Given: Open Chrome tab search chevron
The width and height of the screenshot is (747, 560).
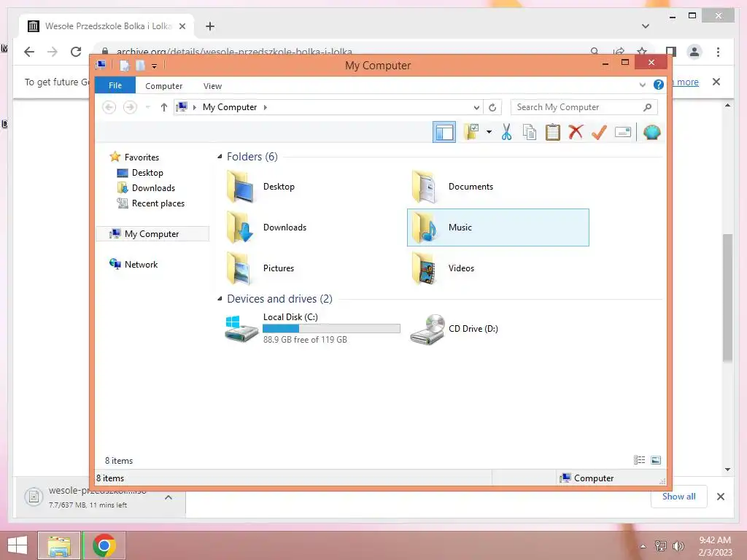Looking at the screenshot, I should pyautogui.click(x=645, y=26).
